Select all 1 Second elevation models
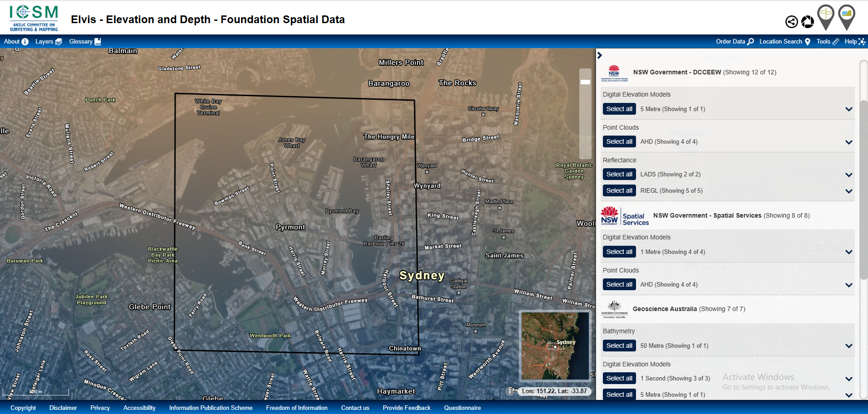The width and height of the screenshot is (868, 414). pos(619,378)
